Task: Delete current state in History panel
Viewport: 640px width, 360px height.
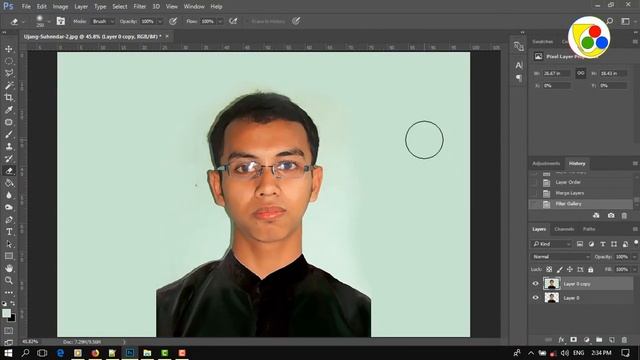Action: (x=624, y=215)
